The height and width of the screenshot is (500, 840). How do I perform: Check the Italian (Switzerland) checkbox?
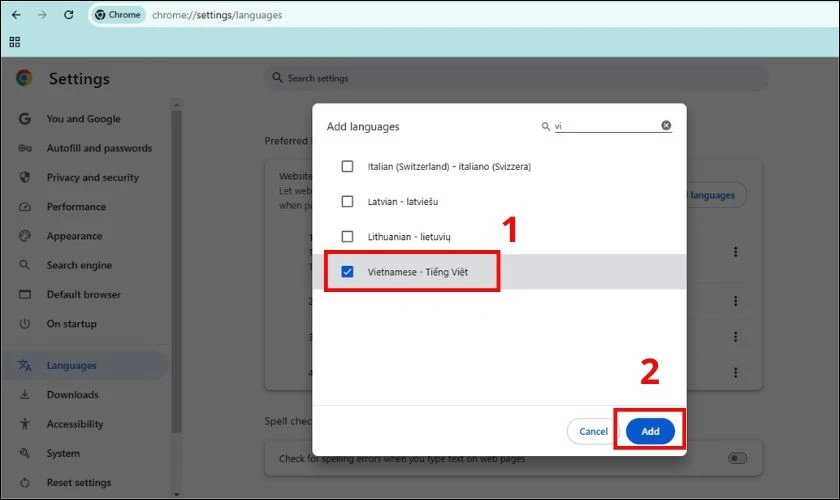(x=347, y=166)
